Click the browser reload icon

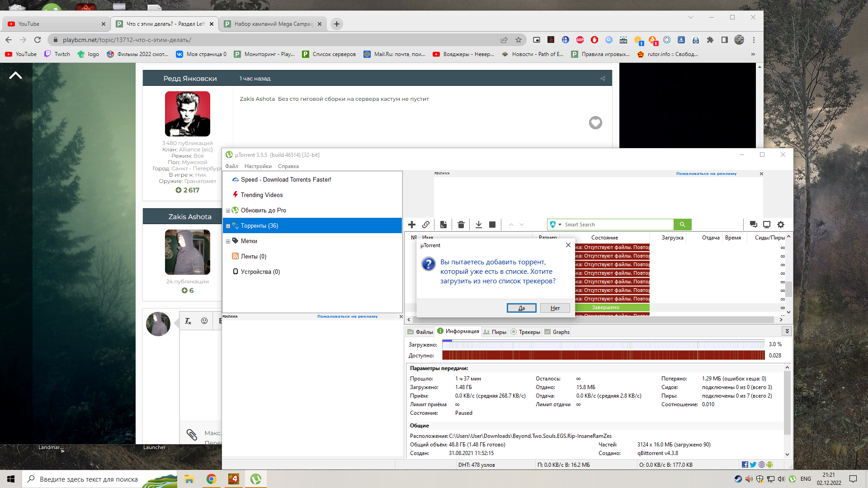tap(38, 40)
